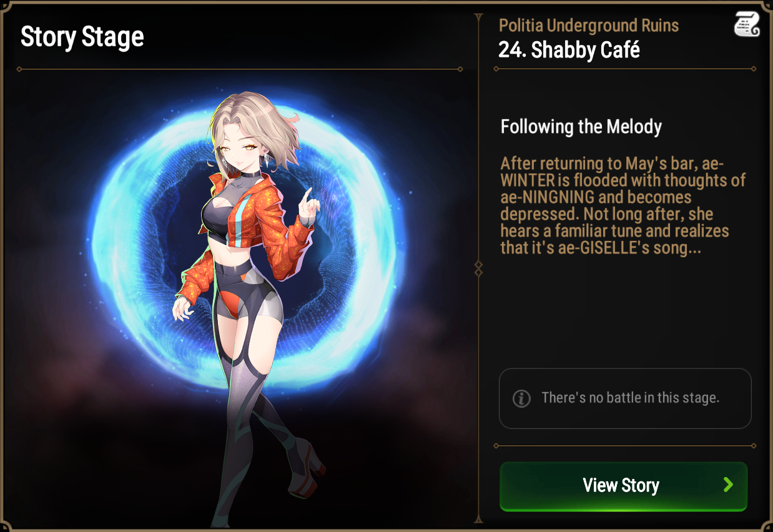Screen dimensions: 773x532
Task: Click the Politia Underground Ruins label
Action: pyautogui.click(x=589, y=26)
